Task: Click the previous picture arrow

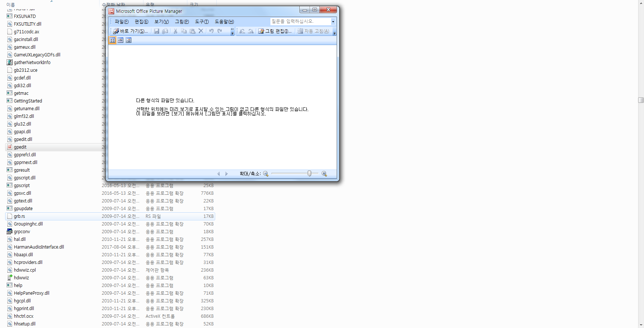Action: tap(218, 174)
